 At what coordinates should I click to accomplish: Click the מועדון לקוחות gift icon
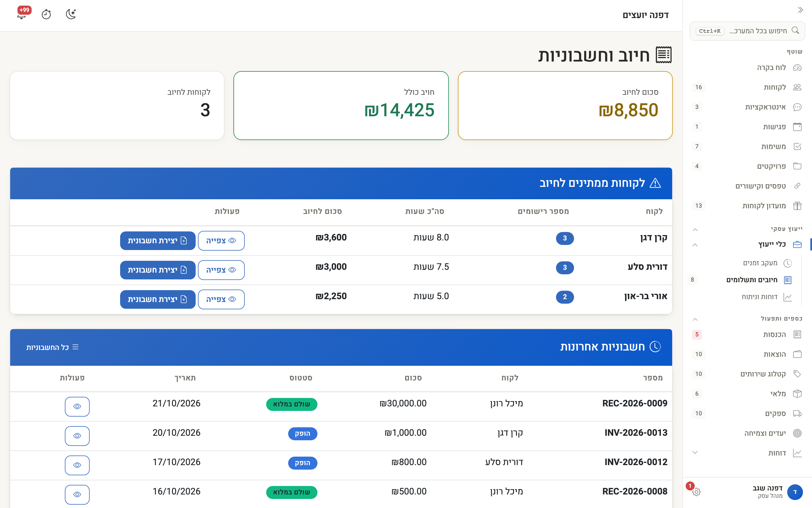[x=797, y=206]
